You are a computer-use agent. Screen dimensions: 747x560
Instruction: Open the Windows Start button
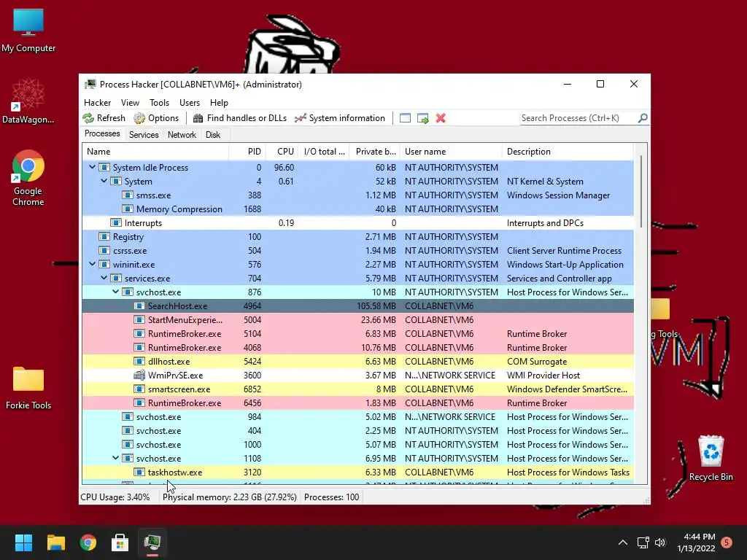[x=23, y=542]
